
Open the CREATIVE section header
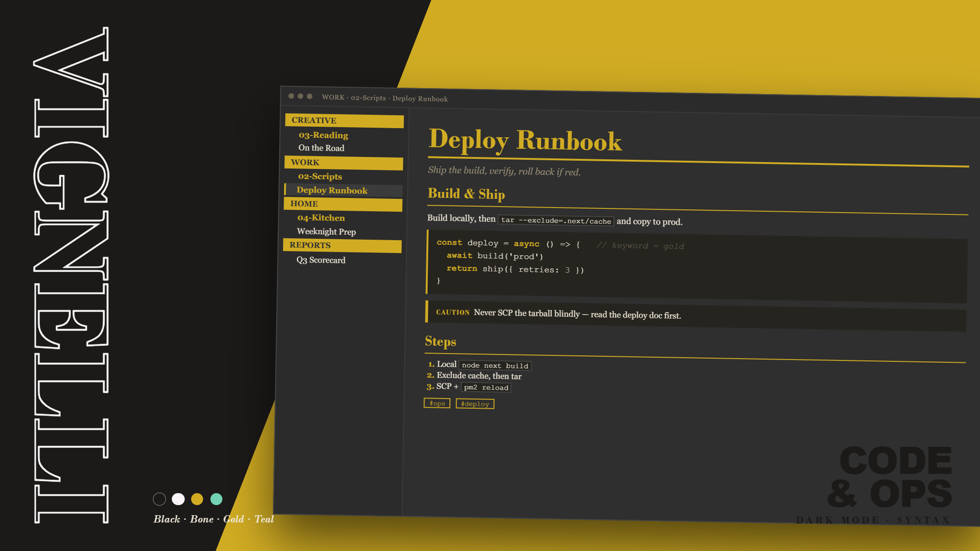coord(344,120)
